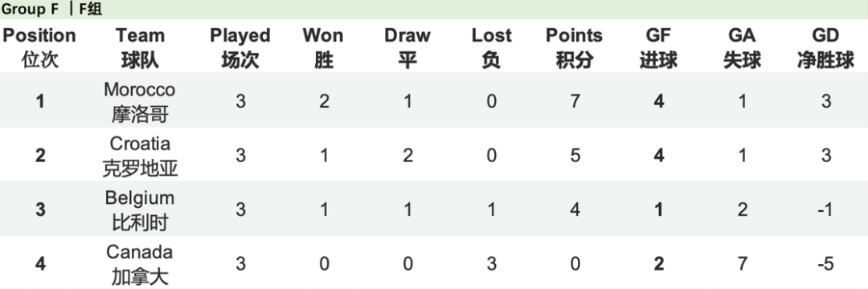Viewport: 868px width, 289px height.
Task: Select the Belgium team cell
Action: (140, 210)
